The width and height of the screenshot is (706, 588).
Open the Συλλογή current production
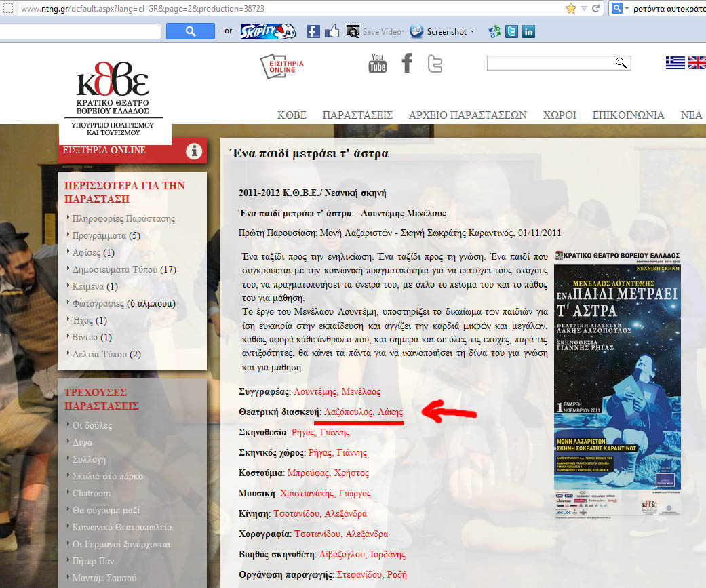coord(89,459)
